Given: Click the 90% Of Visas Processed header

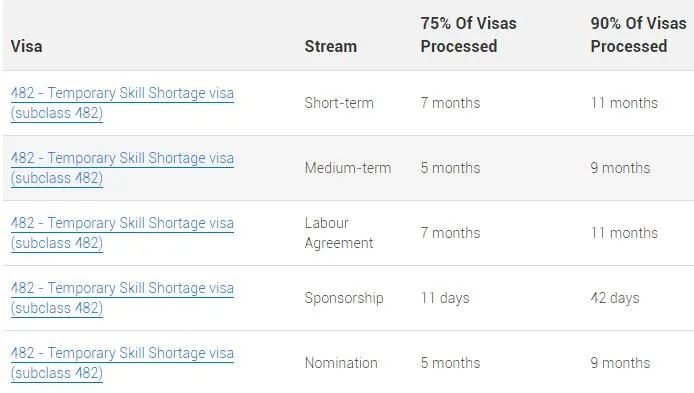Looking at the screenshot, I should pyautogui.click(x=638, y=35).
